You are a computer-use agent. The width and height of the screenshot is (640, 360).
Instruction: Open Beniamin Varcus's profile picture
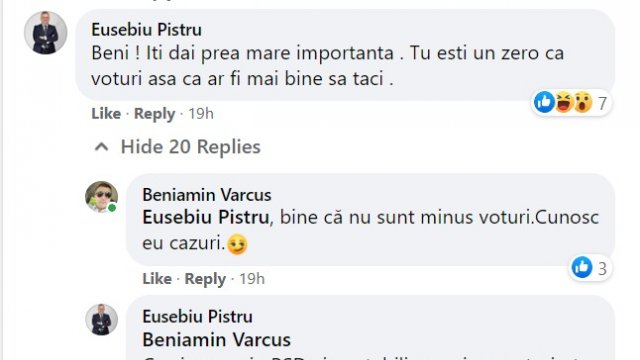(102, 197)
